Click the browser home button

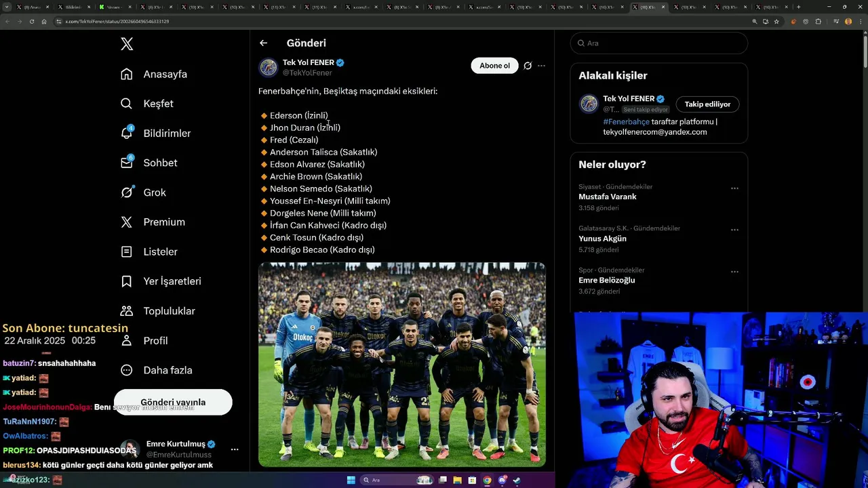pyautogui.click(x=44, y=21)
